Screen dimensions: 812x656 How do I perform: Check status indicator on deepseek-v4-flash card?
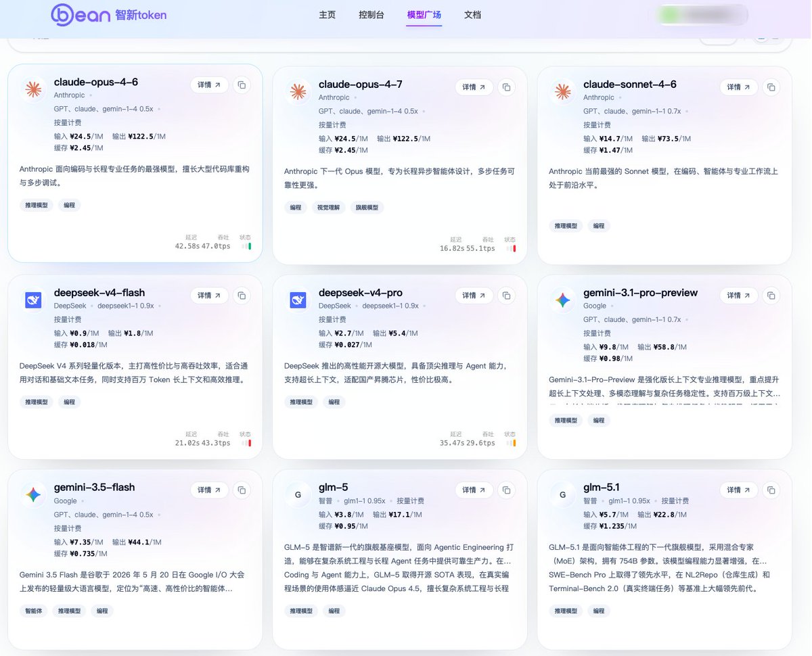[246, 443]
